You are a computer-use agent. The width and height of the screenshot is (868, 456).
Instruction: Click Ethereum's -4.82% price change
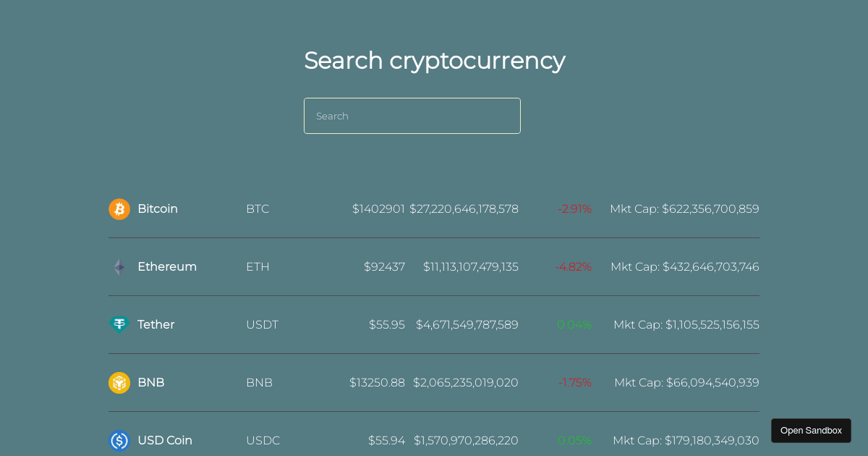574,266
